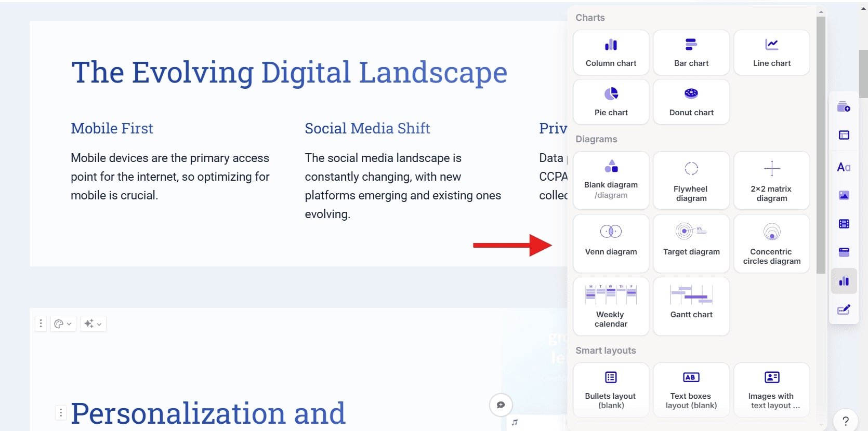Expand the card theme palette dropdown
The height and width of the screenshot is (431, 868).
(x=63, y=324)
